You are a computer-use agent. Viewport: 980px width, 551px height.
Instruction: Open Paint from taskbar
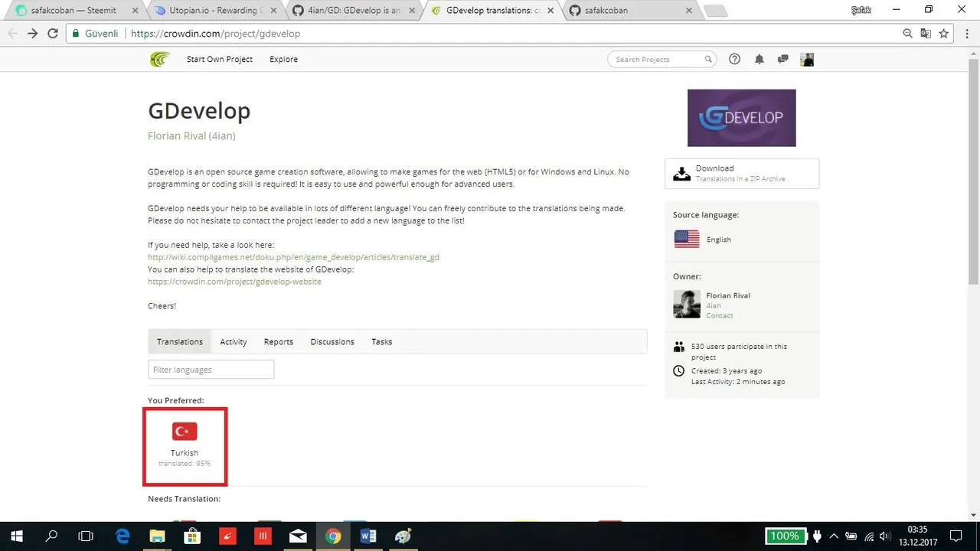pyautogui.click(x=403, y=536)
